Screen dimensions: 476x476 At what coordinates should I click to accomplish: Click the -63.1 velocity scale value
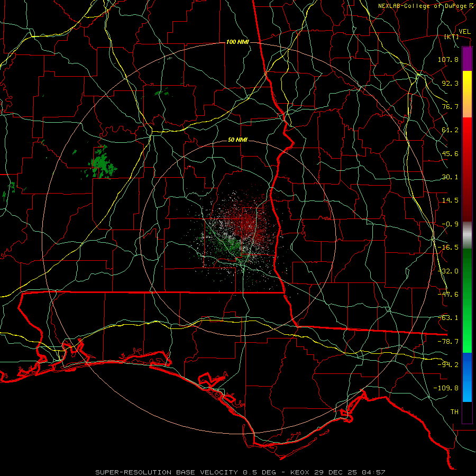pos(448,318)
